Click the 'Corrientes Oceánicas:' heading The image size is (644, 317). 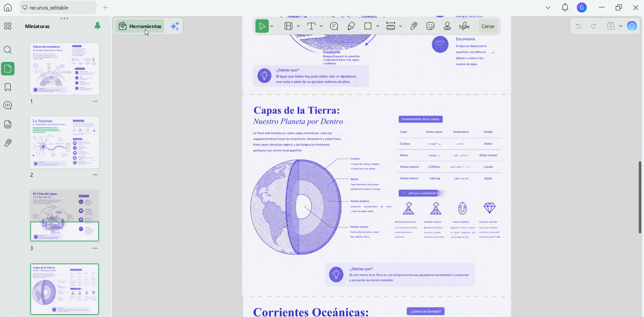click(x=311, y=312)
